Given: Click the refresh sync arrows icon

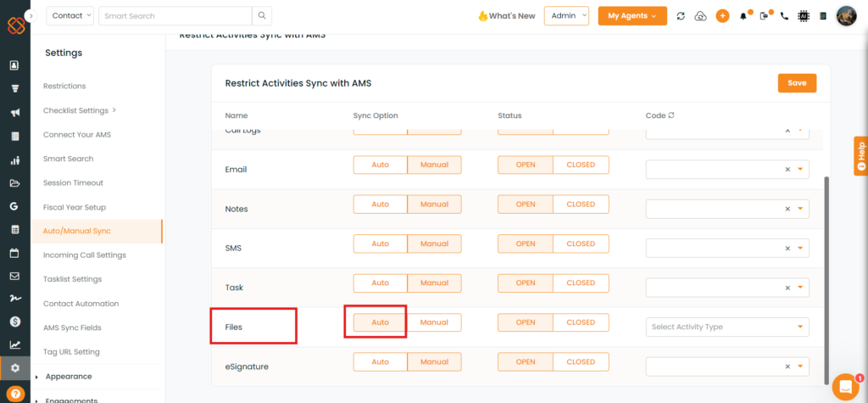Looking at the screenshot, I should point(681,16).
